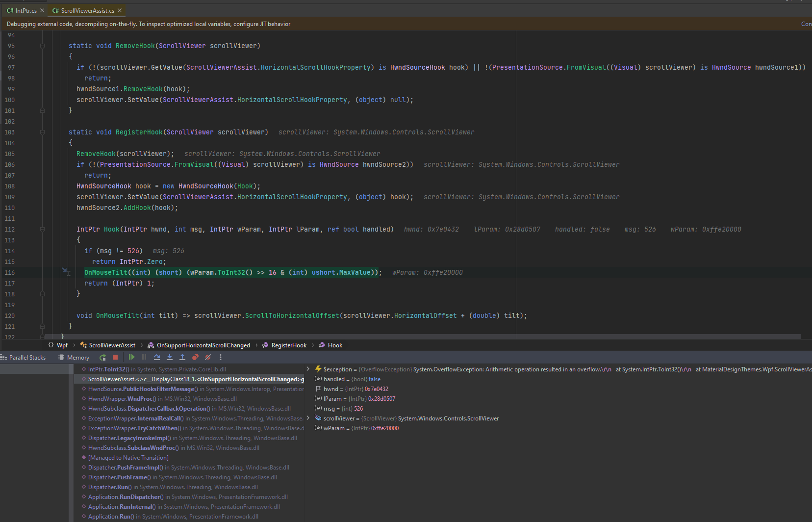Click the Rerun debug session icon
Image resolution: width=812 pixels, height=522 pixels.
coord(102,357)
